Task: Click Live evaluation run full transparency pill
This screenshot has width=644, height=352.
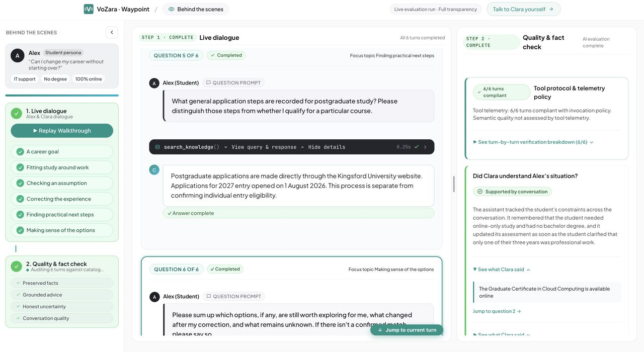Action: (436, 9)
